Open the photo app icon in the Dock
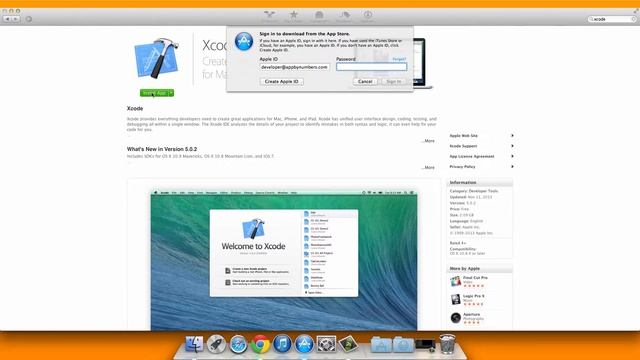 pyautogui.click(x=348, y=344)
